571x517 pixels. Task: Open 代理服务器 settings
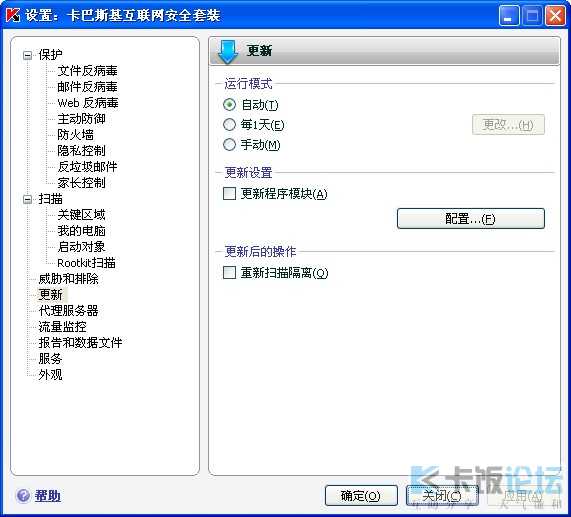point(68,311)
